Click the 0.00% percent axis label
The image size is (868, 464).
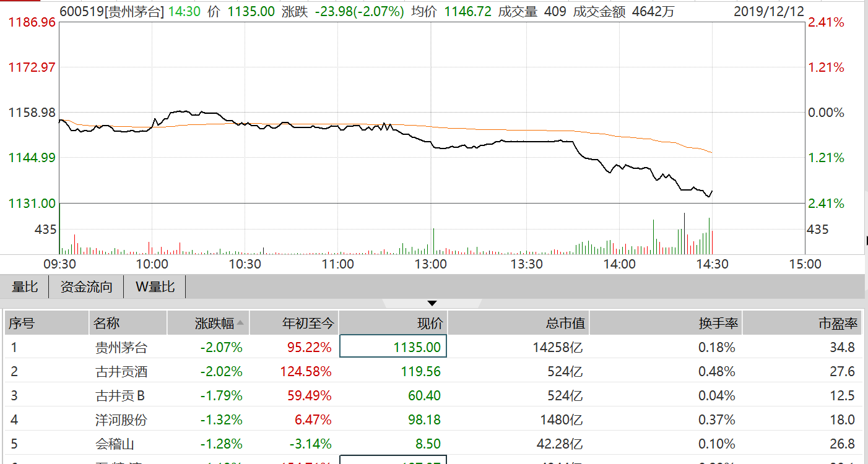point(827,113)
